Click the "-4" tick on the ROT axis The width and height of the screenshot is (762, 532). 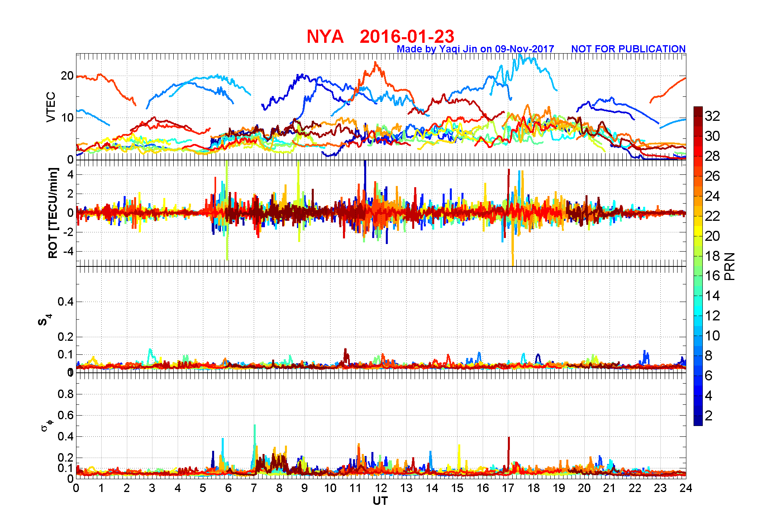click(68, 251)
